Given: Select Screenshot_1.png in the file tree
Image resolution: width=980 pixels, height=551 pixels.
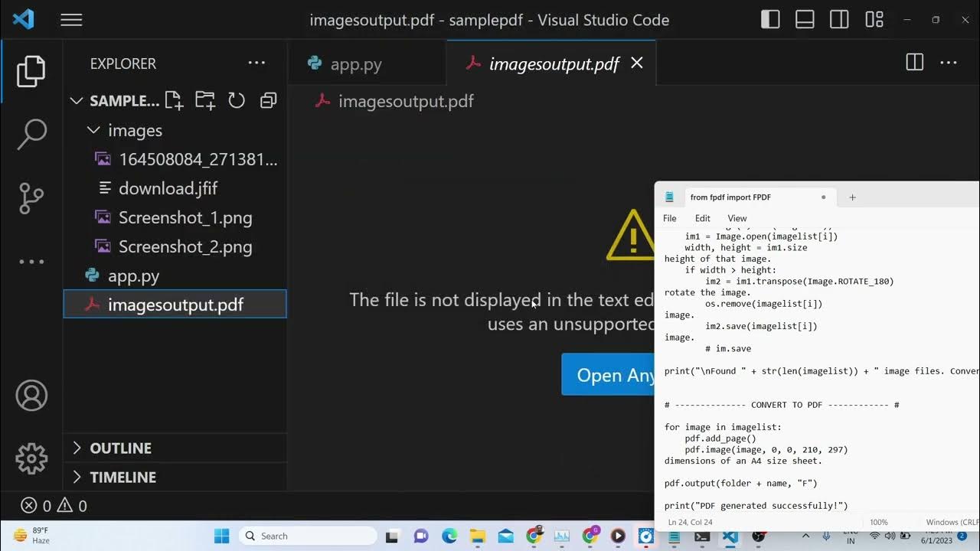Looking at the screenshot, I should [185, 217].
